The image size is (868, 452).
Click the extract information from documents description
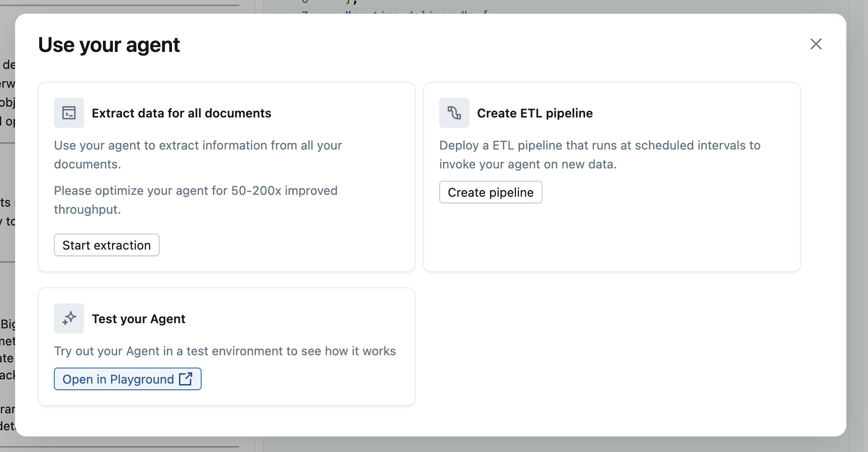197,154
